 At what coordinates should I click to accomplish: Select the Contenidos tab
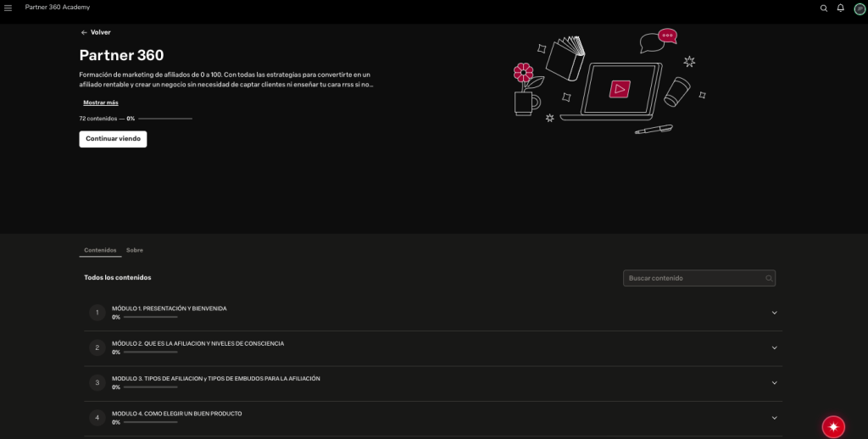coord(100,250)
